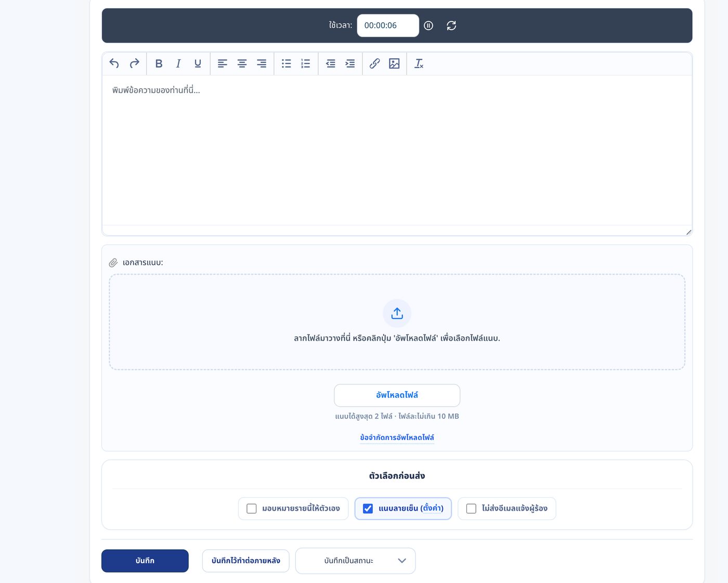Screen dimensions: 728x583
Task: Open the ข้อจำกัดการอัพโหลดไฟล์ link
Action: pos(397,437)
